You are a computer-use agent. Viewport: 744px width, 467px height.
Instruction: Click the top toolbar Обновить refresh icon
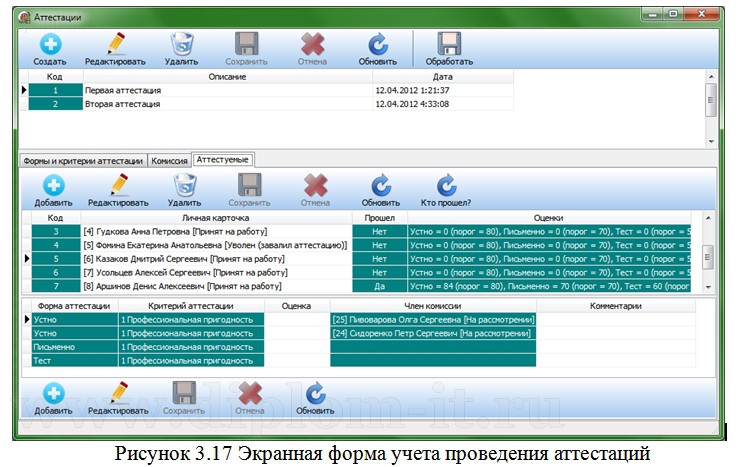378,45
